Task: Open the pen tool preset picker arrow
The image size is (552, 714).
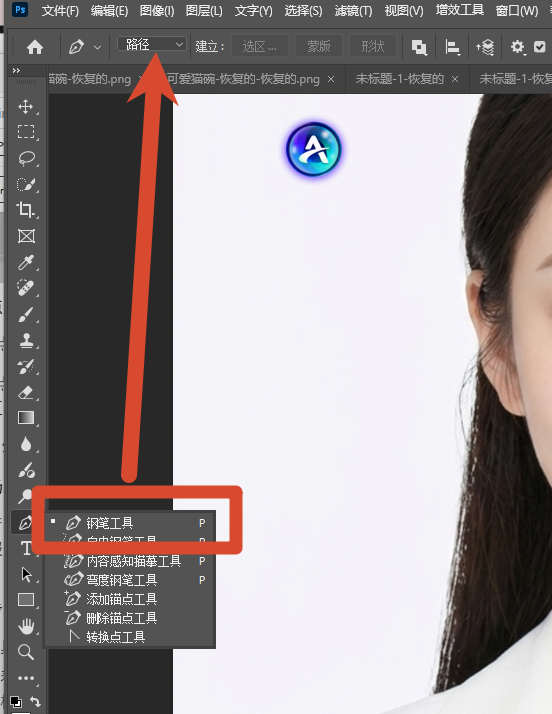Action: pyautogui.click(x=97, y=47)
